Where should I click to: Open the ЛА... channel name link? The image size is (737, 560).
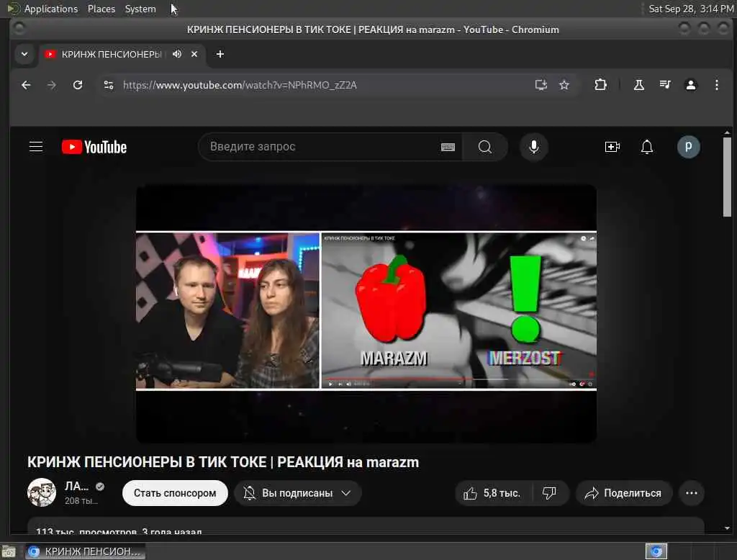(x=76, y=486)
